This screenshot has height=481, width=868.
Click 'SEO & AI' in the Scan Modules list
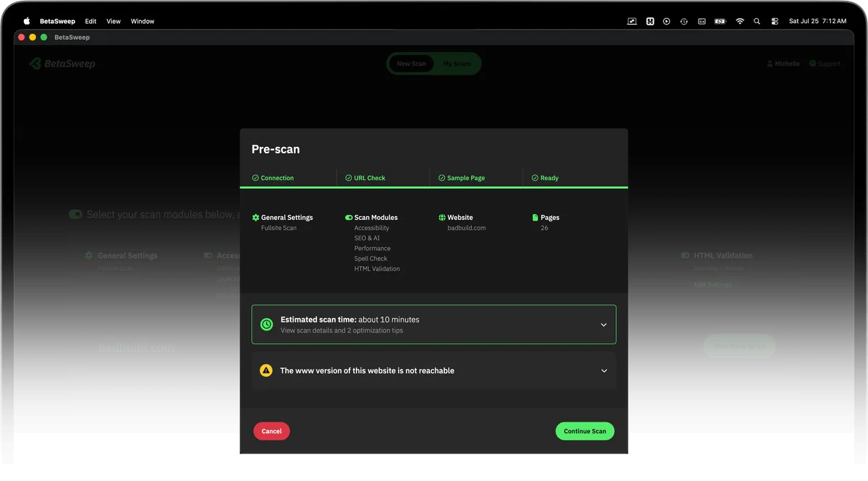click(x=367, y=238)
